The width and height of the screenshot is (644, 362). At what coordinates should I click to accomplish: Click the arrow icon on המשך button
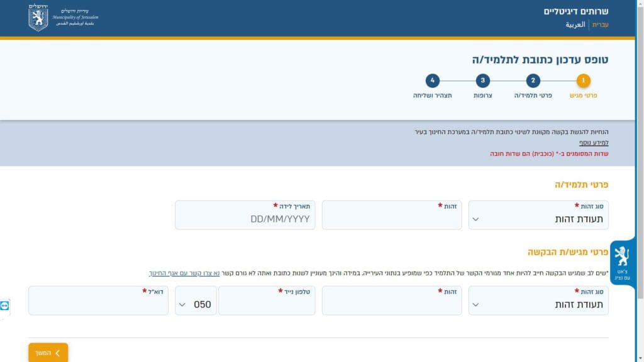click(x=58, y=353)
